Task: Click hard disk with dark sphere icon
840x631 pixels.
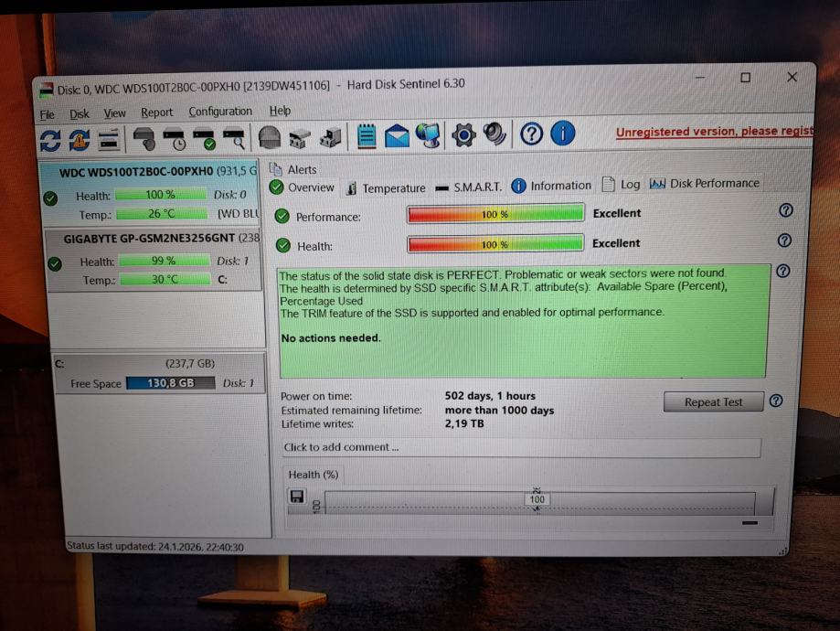Action: [x=144, y=139]
